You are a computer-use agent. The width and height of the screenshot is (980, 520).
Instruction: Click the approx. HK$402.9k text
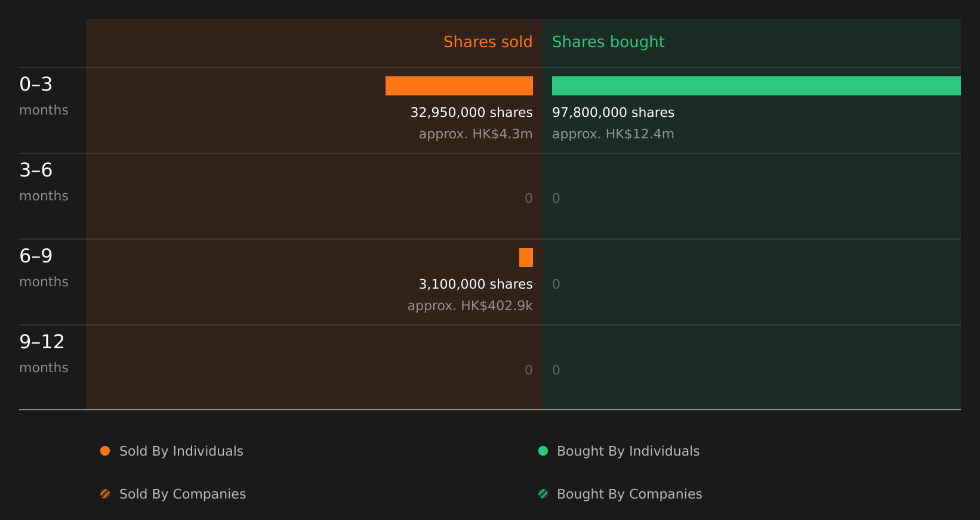[x=470, y=306]
